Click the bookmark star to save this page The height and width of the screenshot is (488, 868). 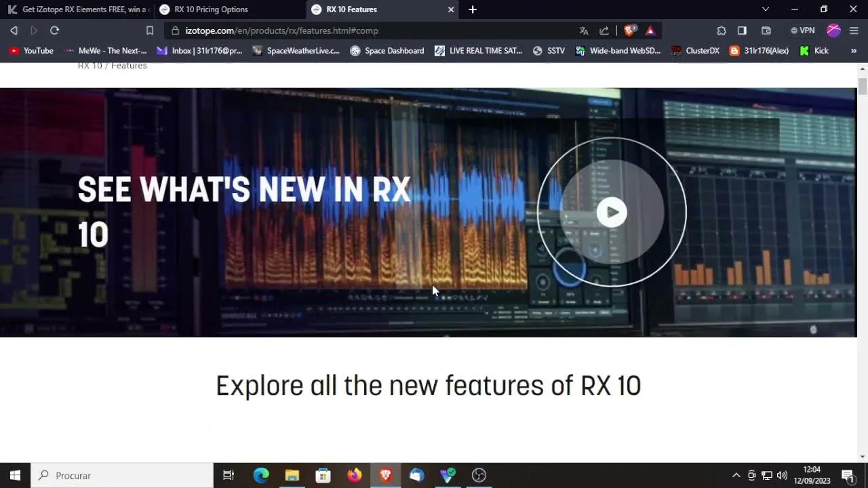pyautogui.click(x=150, y=30)
